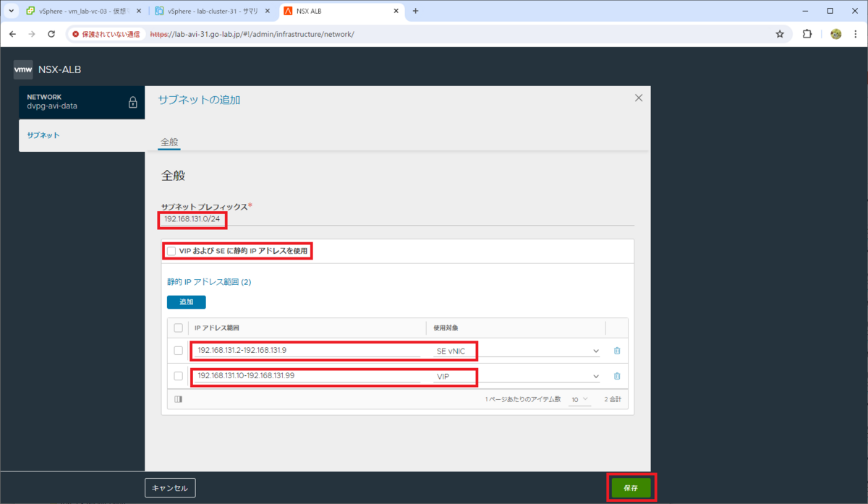Open the browser extensions puzzle icon

pos(807,34)
